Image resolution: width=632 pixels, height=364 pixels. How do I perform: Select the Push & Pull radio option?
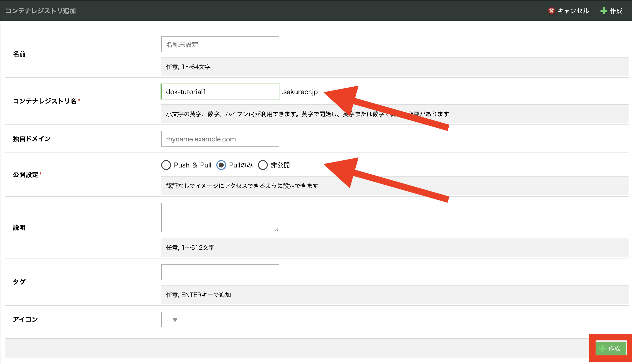click(166, 165)
